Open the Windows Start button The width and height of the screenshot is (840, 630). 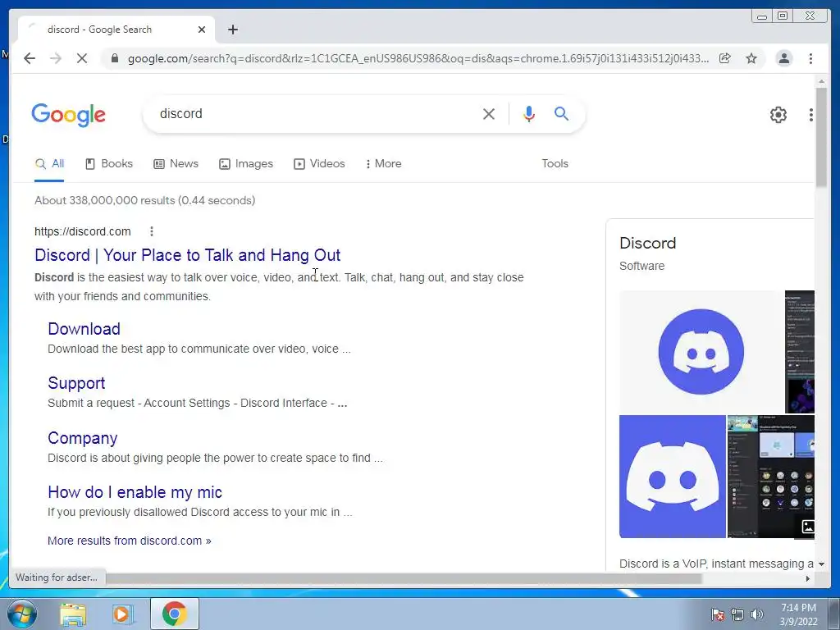point(22,614)
